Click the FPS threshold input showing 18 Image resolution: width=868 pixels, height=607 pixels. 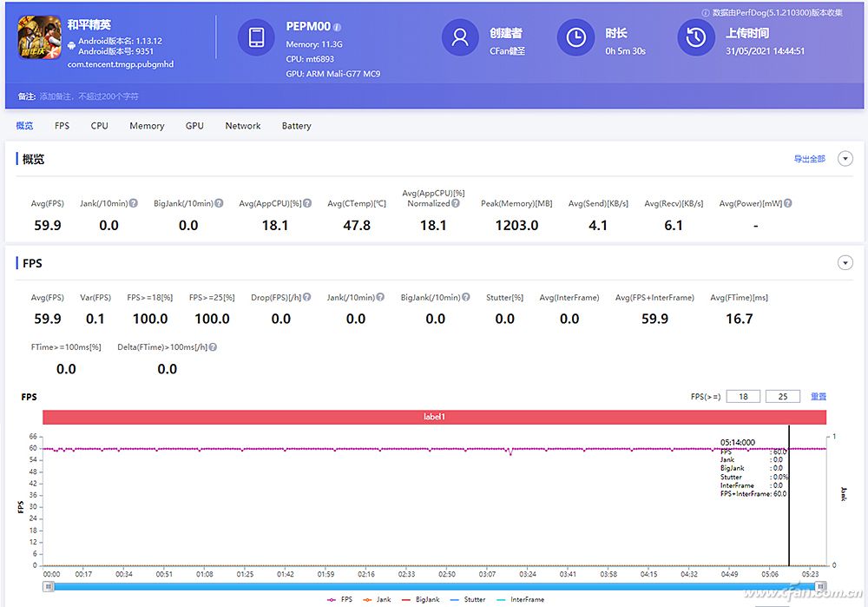coord(743,396)
